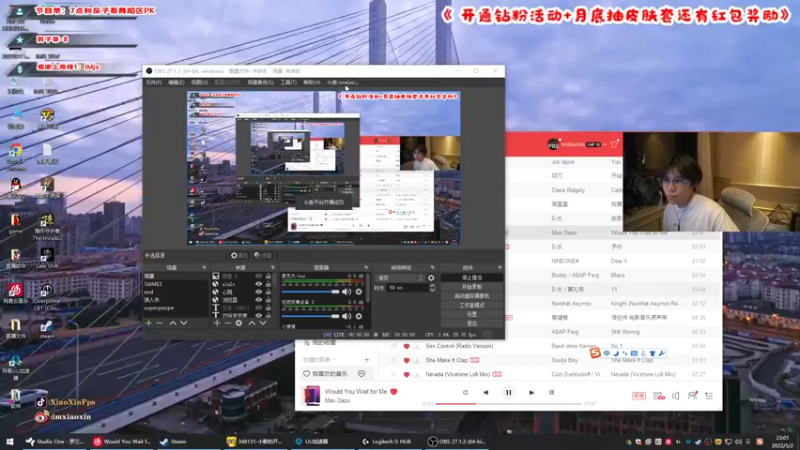800x450 pixels.
Task: Open the lyrics icon beside next button
Action: 552,392
